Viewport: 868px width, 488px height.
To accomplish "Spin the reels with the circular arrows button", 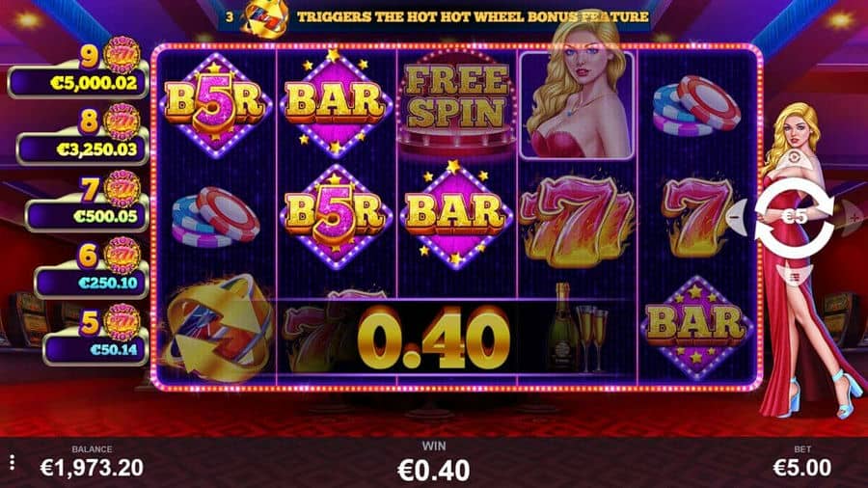I will click(795, 216).
